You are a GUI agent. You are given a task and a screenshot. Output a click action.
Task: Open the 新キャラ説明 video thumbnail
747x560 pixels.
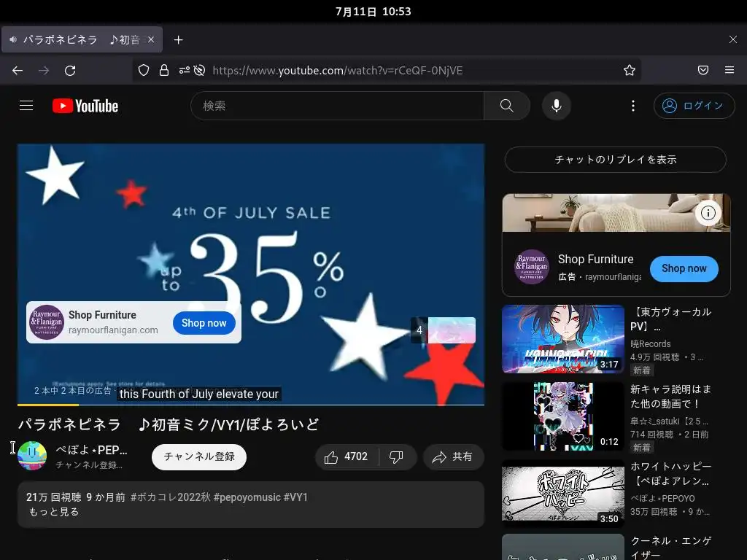(563, 416)
